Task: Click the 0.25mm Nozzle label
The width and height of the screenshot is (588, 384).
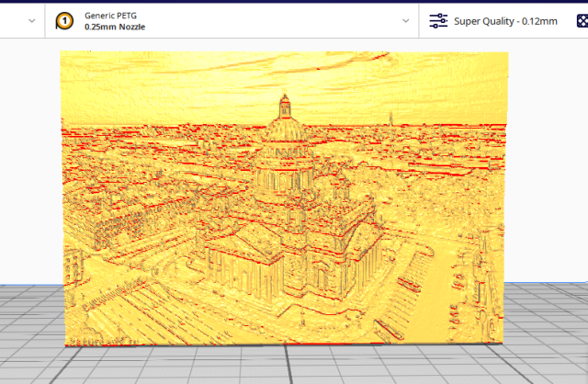Action: (114, 28)
